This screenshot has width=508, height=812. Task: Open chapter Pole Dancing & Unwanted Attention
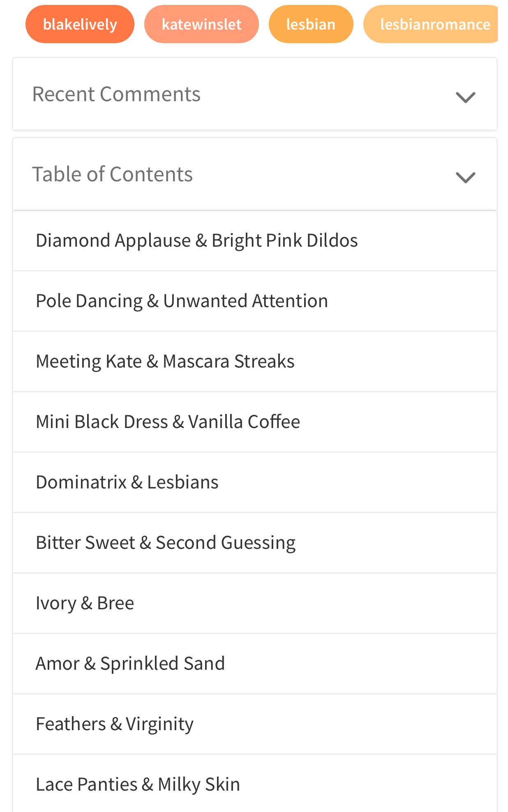coord(255,301)
